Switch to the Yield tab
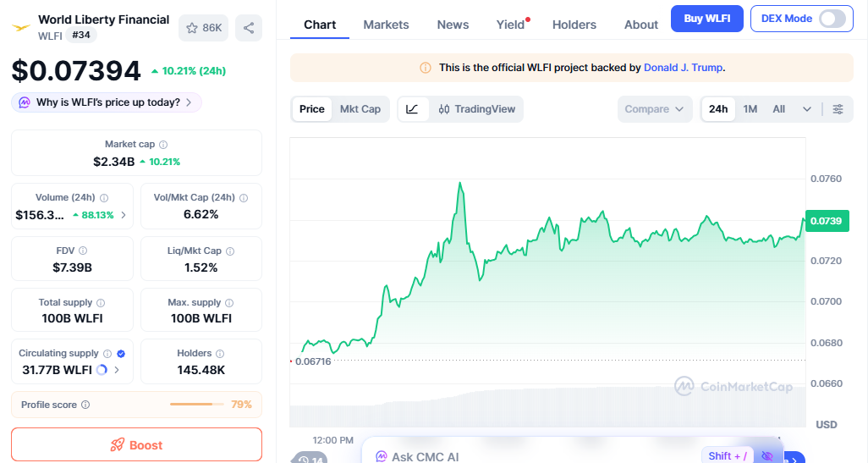 (x=510, y=25)
